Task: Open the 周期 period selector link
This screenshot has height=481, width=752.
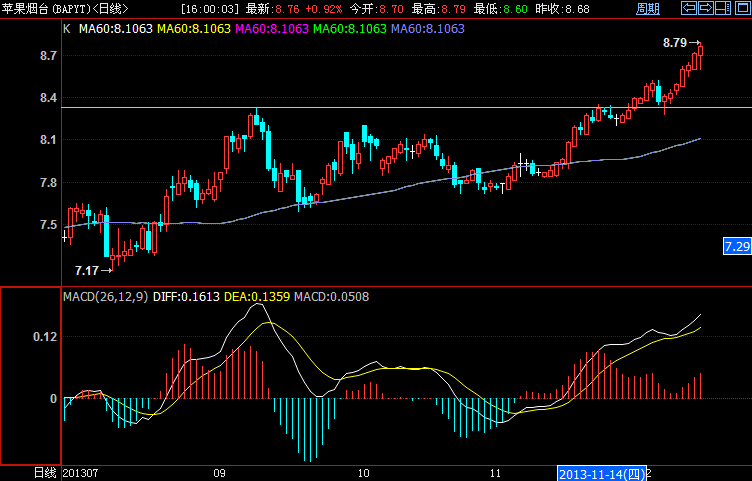Action: (x=647, y=9)
